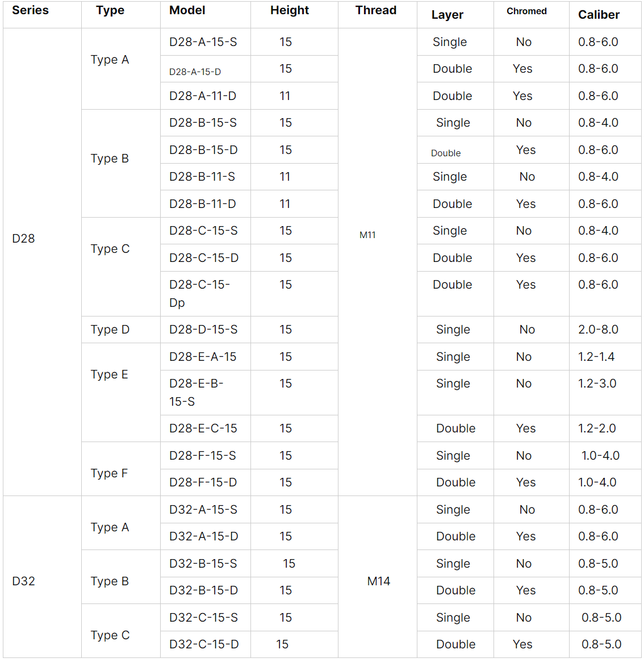
Task: Click the M14 thread cell
Action: click(377, 577)
